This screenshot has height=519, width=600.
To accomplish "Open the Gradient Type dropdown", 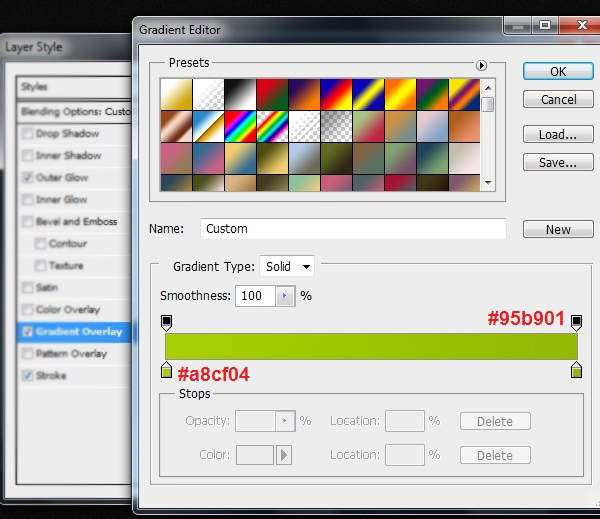I will (x=287, y=267).
